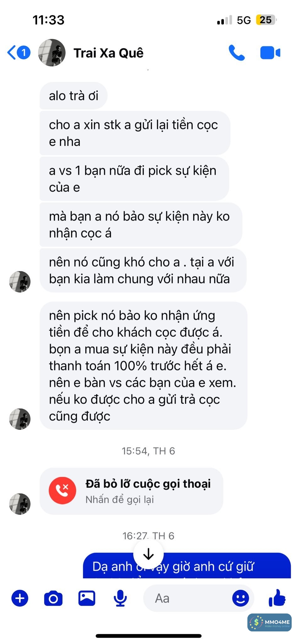
Task: Start a voice call with phone icon
Action: click(236, 53)
